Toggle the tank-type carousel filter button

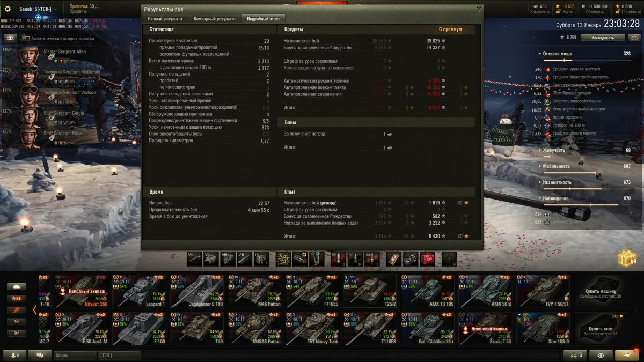(x=16, y=286)
